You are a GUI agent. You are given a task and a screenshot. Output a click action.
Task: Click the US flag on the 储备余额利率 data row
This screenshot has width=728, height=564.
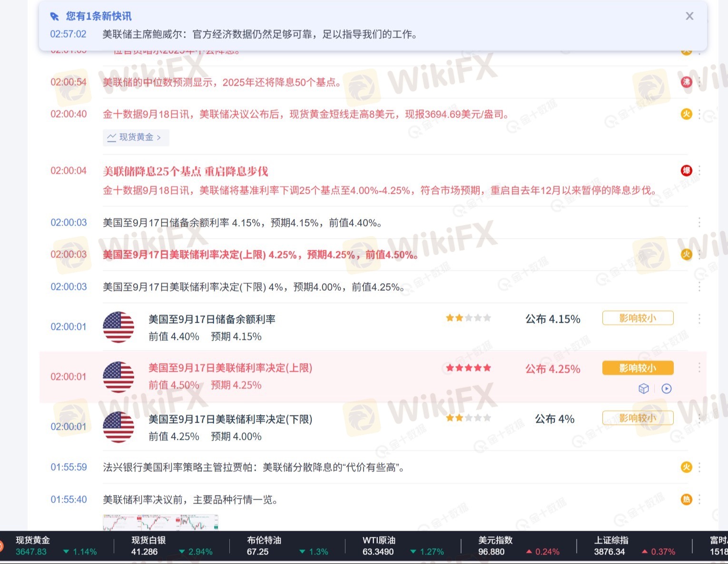point(118,327)
